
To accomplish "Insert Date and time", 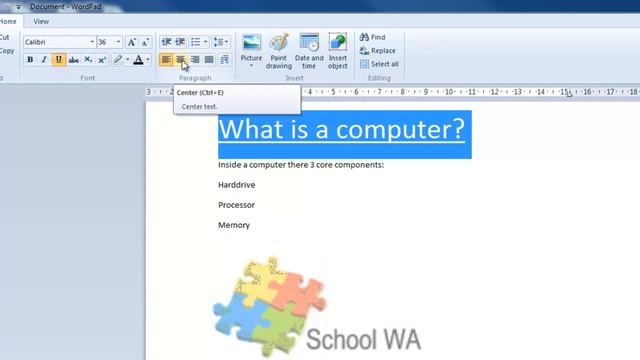I will click(309, 51).
